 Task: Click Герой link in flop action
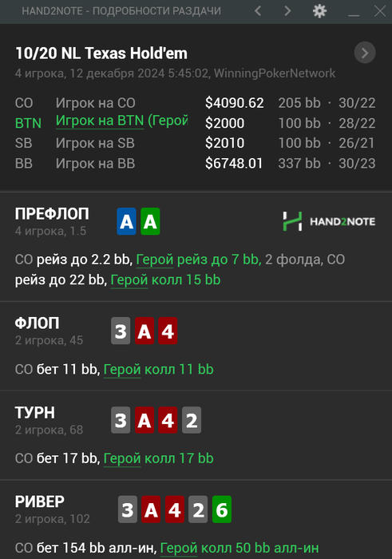[122, 370]
